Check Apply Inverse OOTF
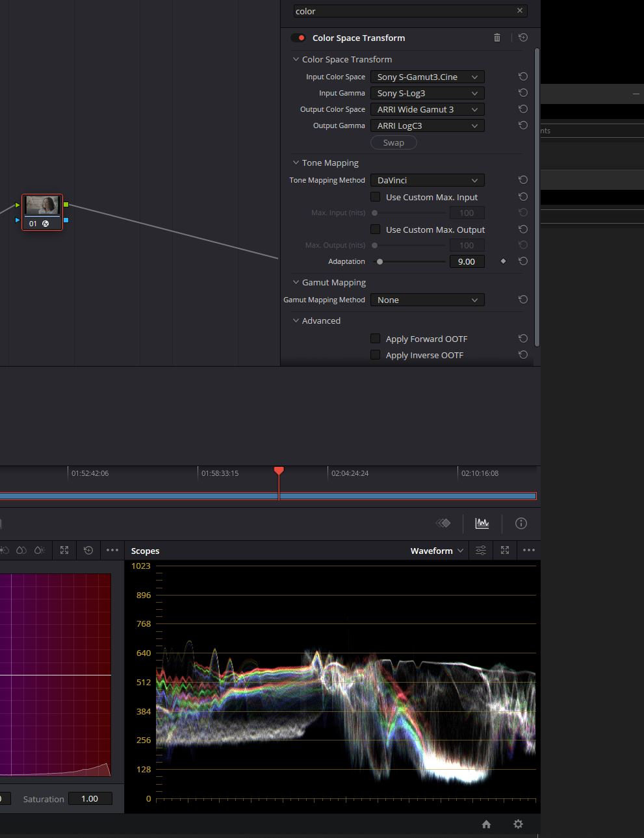Viewport: 644px width, 838px height. point(375,355)
